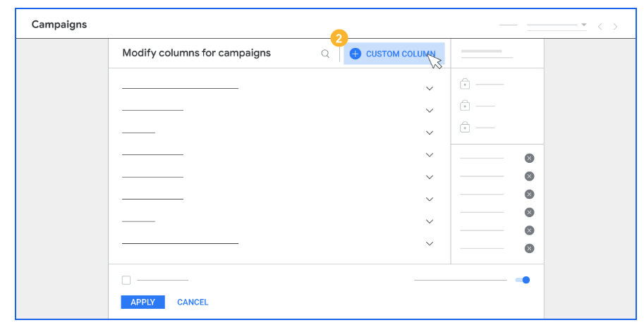The image size is (644, 325).
Task: Expand the last column category chevron
Action: click(430, 244)
